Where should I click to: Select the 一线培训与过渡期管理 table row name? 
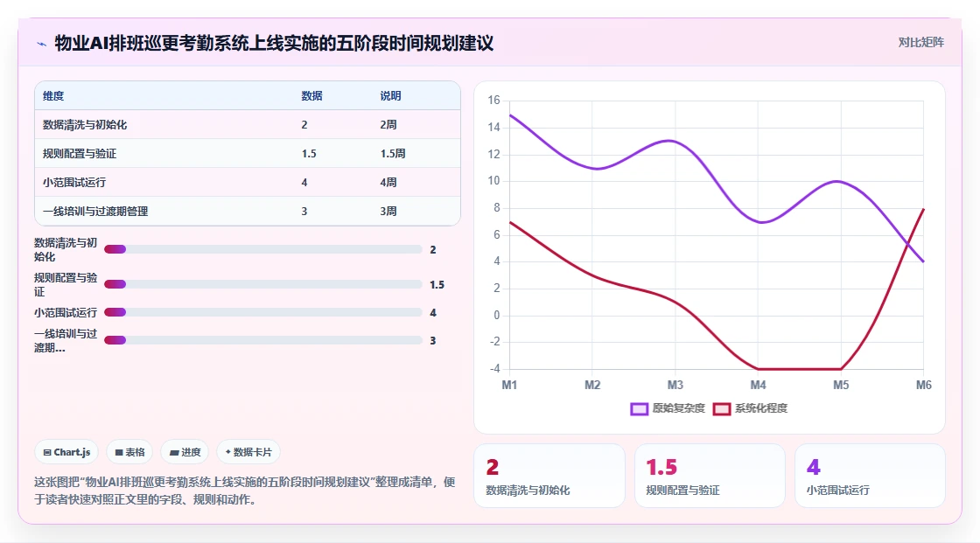coord(95,212)
